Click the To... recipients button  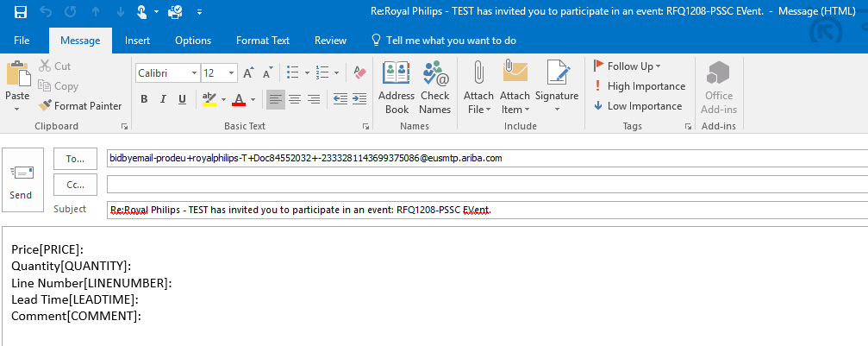click(x=75, y=159)
